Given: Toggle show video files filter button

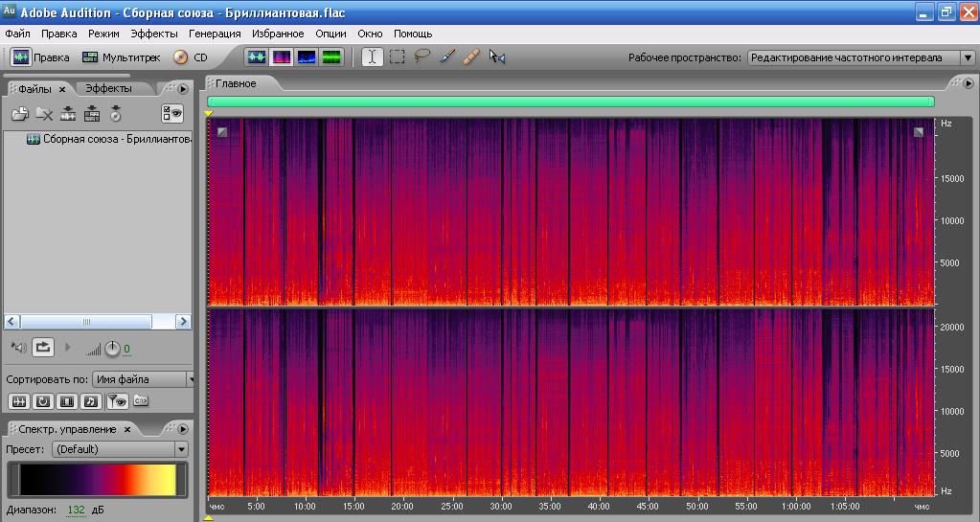Looking at the screenshot, I should coord(67,401).
